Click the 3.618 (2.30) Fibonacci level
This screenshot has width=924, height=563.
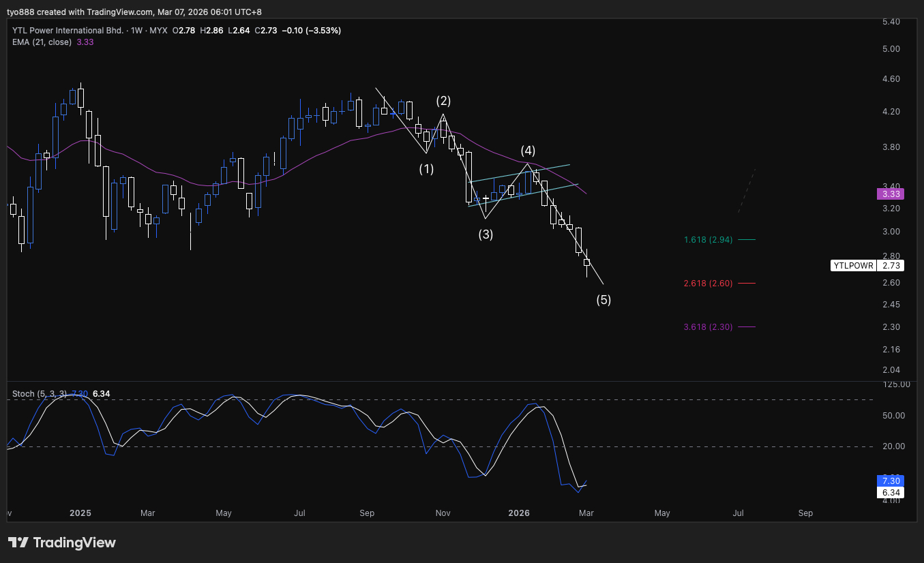708,327
